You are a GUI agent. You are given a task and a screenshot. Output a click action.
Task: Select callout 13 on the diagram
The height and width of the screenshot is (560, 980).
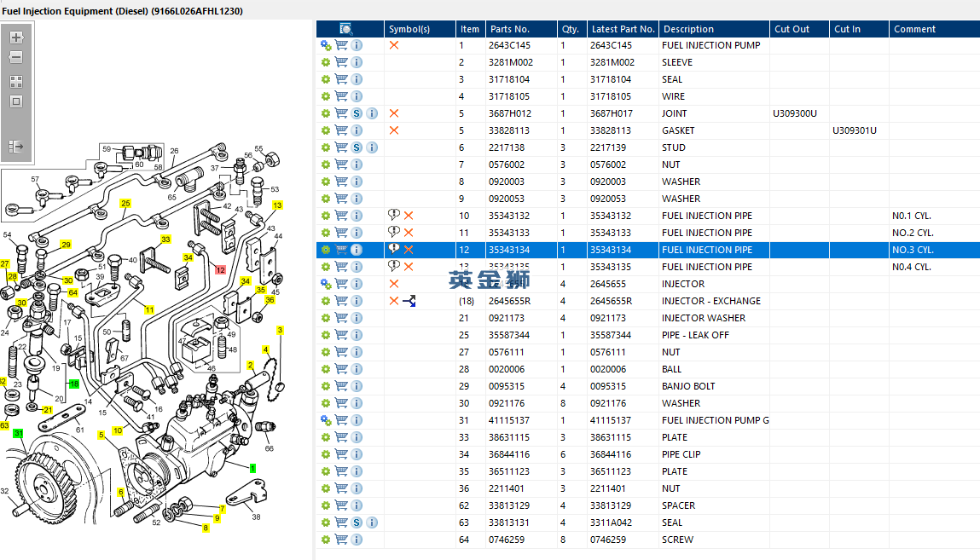[x=277, y=205]
